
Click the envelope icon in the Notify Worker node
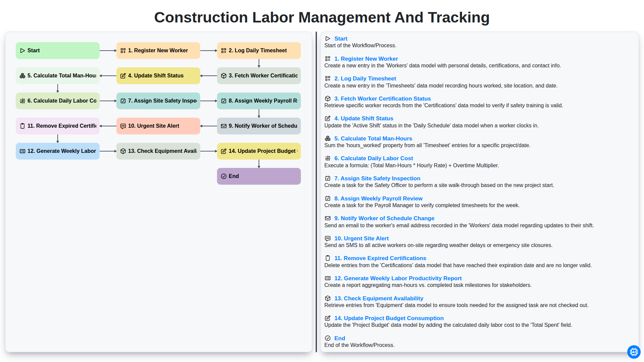[x=224, y=126]
